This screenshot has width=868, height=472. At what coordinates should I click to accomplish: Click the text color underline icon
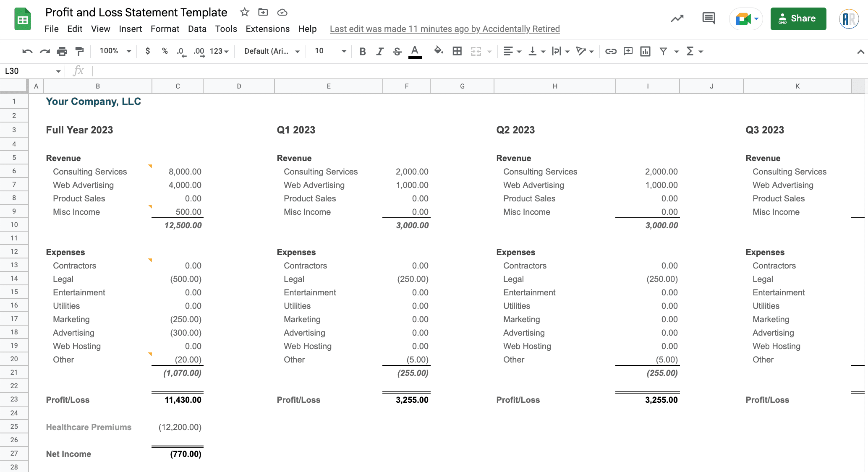click(415, 51)
